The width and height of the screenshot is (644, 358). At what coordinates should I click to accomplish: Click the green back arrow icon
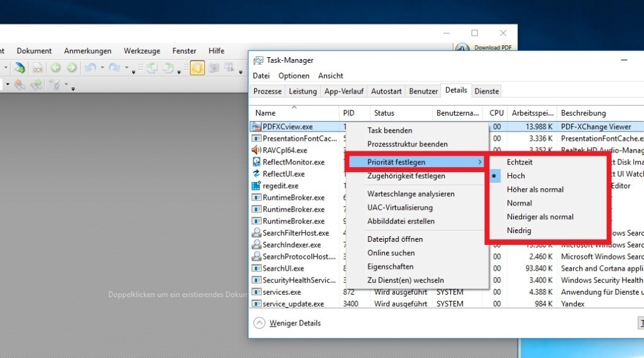tap(55, 68)
